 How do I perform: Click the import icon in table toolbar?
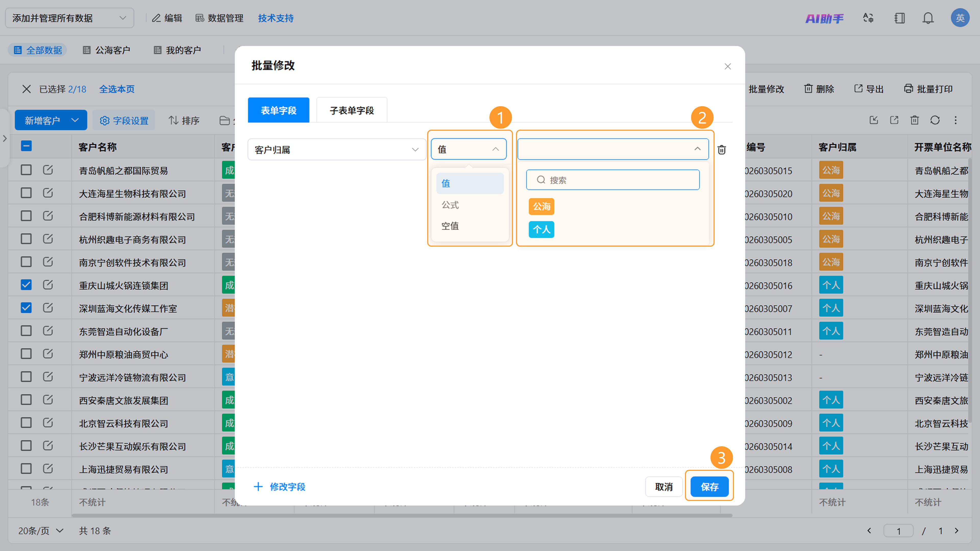tap(874, 120)
